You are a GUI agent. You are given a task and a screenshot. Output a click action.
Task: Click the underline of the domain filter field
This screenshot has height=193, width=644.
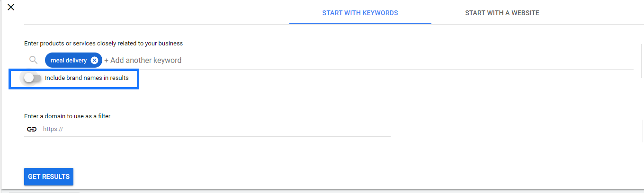pyautogui.click(x=207, y=137)
